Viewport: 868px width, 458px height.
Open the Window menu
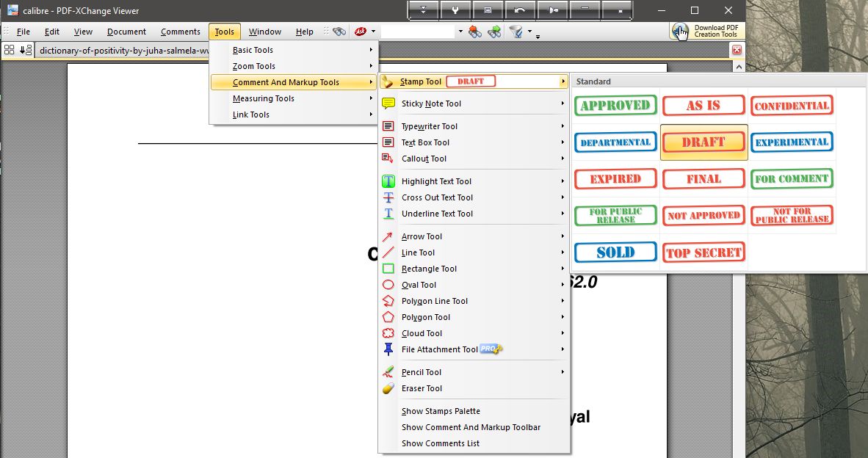point(264,32)
